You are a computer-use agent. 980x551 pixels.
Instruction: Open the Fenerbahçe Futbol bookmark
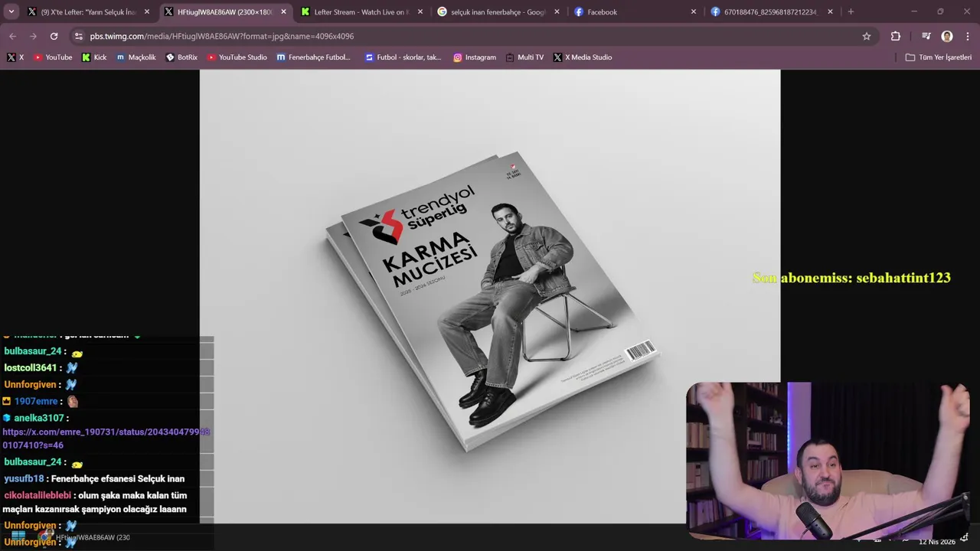(x=313, y=57)
